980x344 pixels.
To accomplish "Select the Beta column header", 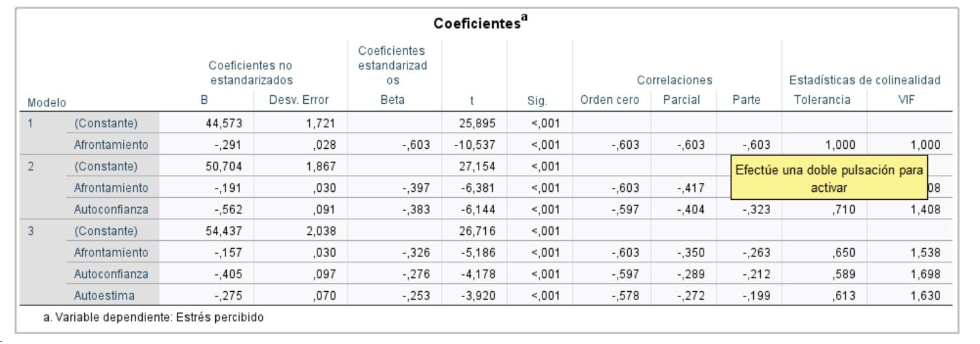I will [x=393, y=100].
